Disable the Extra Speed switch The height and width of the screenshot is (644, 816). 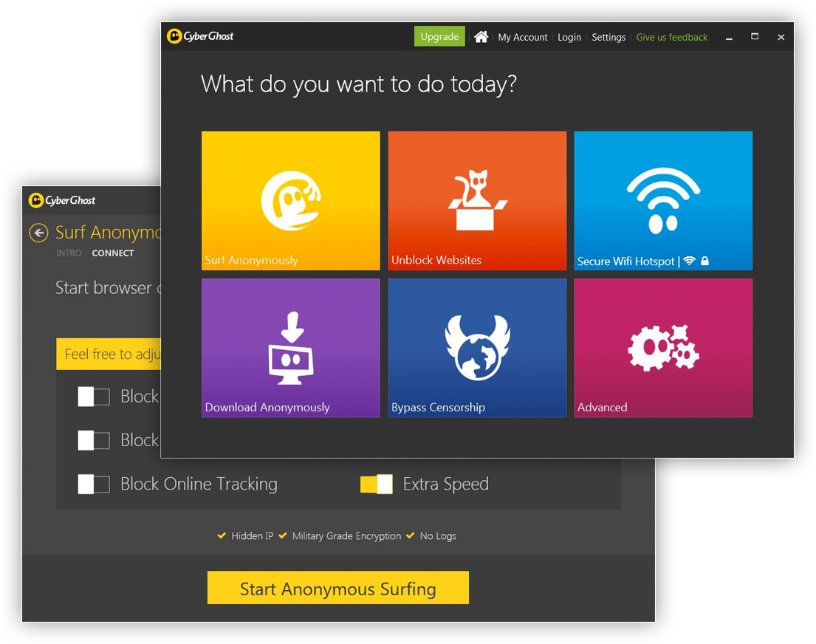point(377,484)
